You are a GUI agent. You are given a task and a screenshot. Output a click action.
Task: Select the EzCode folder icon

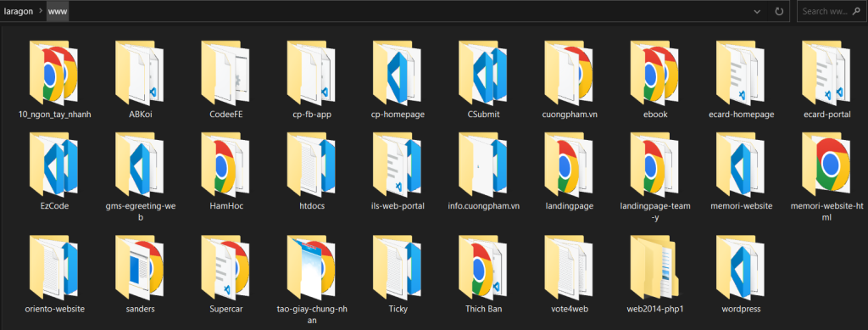[53, 165]
